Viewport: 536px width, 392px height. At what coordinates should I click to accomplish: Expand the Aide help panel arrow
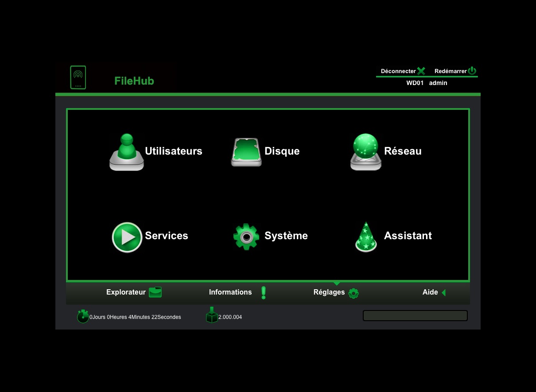(x=443, y=293)
